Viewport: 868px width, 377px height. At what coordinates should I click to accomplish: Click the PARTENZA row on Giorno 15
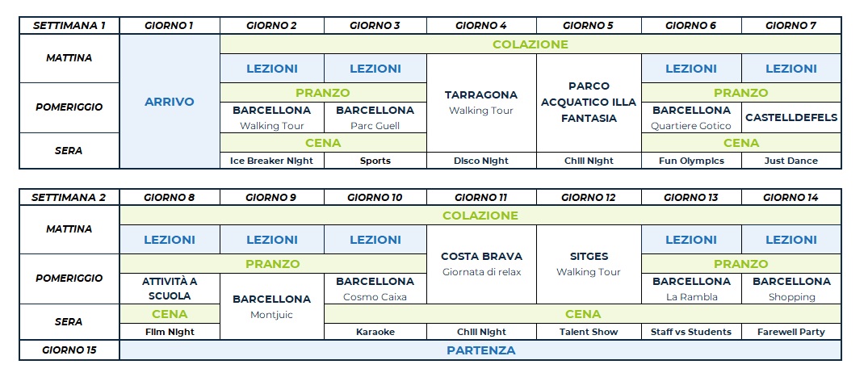[x=480, y=350]
